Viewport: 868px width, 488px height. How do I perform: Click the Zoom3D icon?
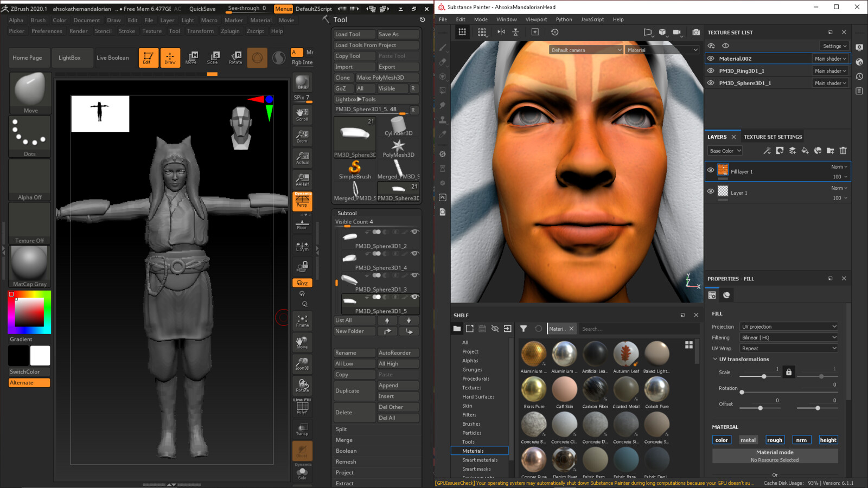(x=302, y=364)
